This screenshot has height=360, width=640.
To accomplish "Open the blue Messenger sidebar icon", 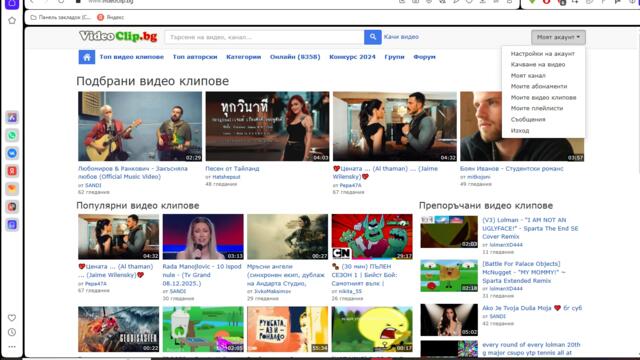I will point(12,153).
